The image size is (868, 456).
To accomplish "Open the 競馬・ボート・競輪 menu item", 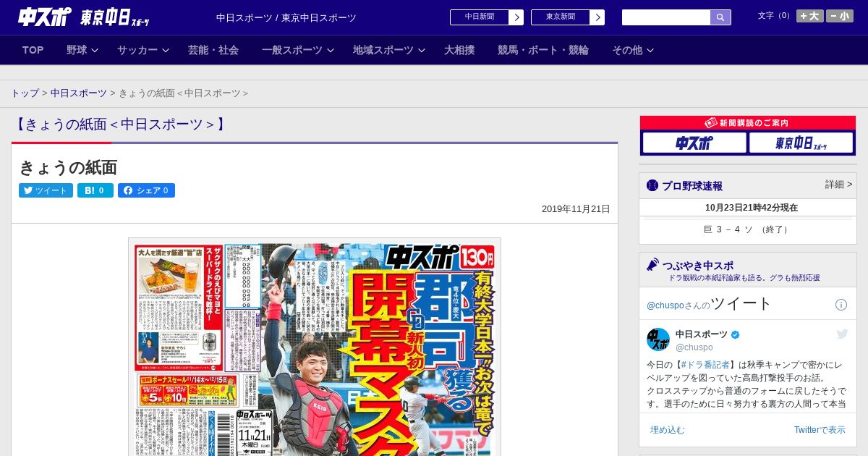I will [x=543, y=50].
